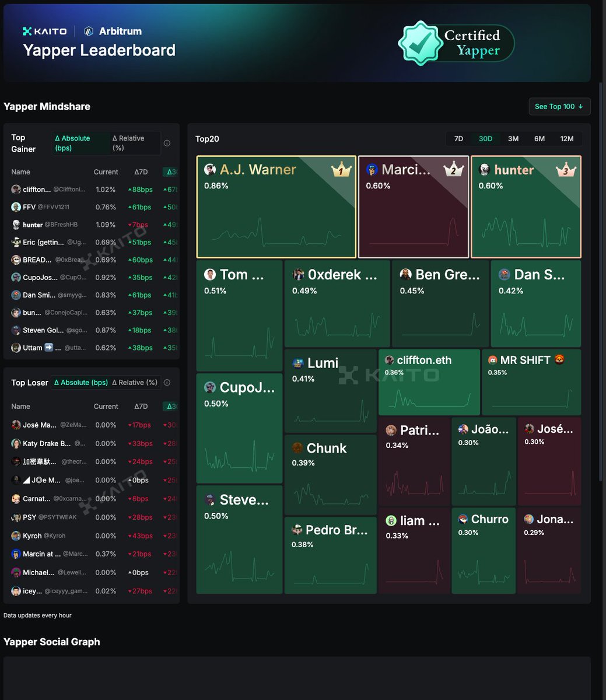Switch Top Loser to Relative (%)
The height and width of the screenshot is (700, 606).
coord(135,383)
